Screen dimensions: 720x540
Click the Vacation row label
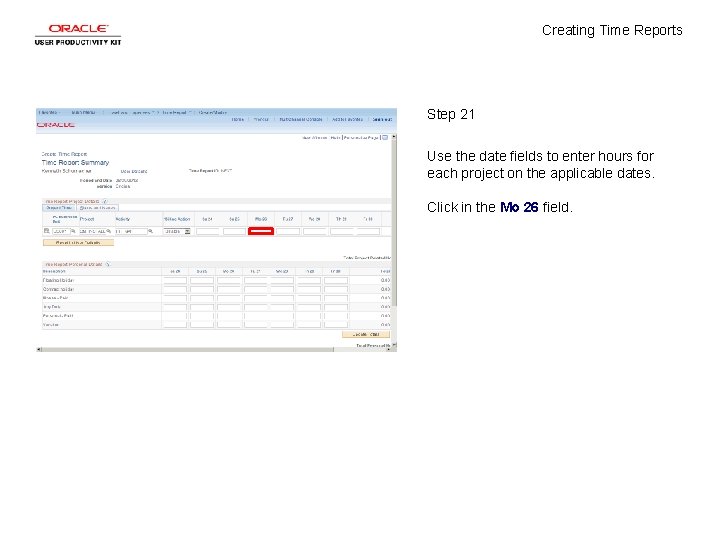point(51,325)
